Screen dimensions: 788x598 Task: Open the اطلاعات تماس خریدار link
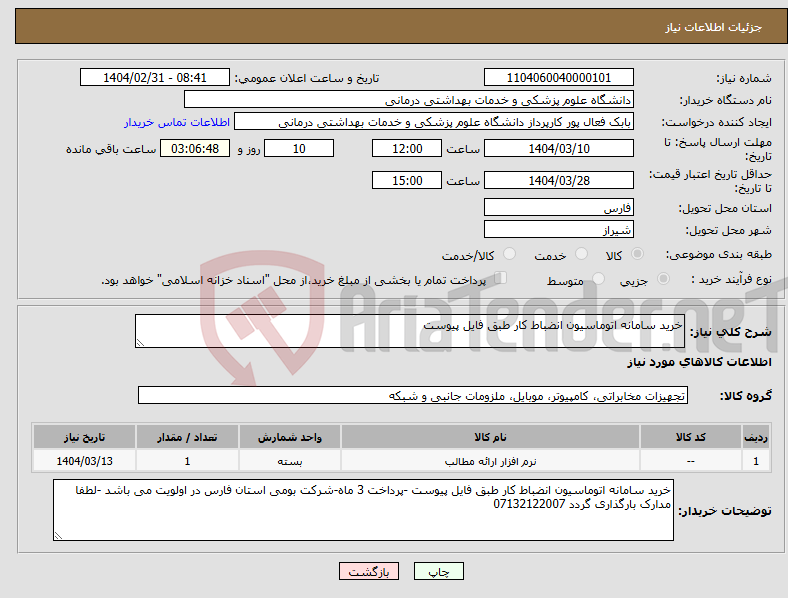point(177,122)
